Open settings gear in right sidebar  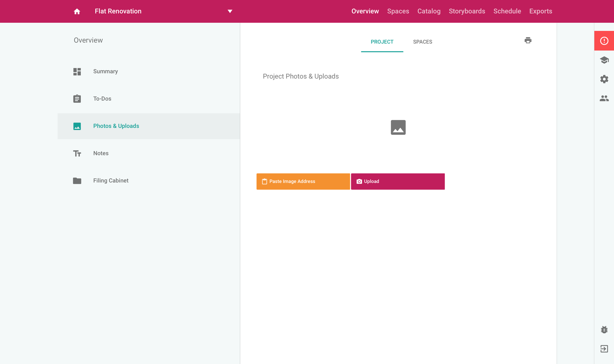[x=604, y=79]
